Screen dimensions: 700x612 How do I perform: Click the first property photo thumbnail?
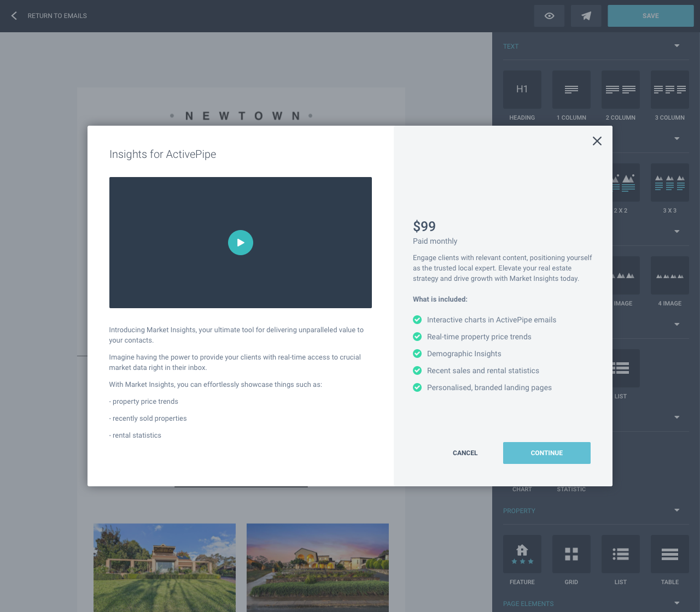pyautogui.click(x=165, y=568)
